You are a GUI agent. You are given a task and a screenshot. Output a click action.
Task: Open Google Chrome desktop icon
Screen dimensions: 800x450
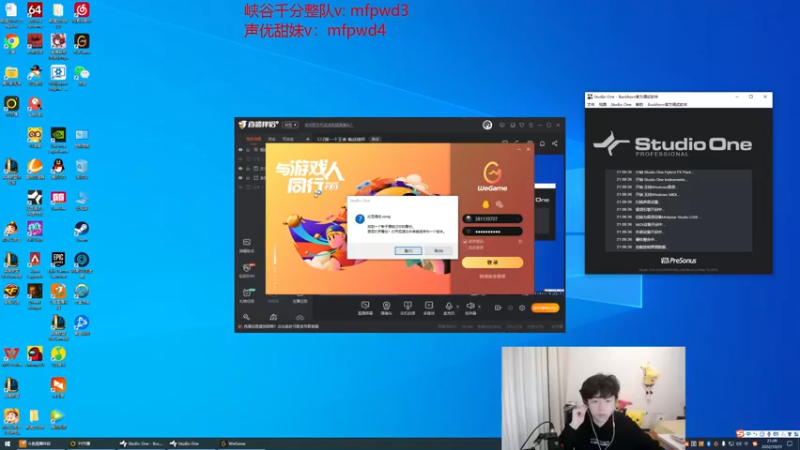click(11, 43)
